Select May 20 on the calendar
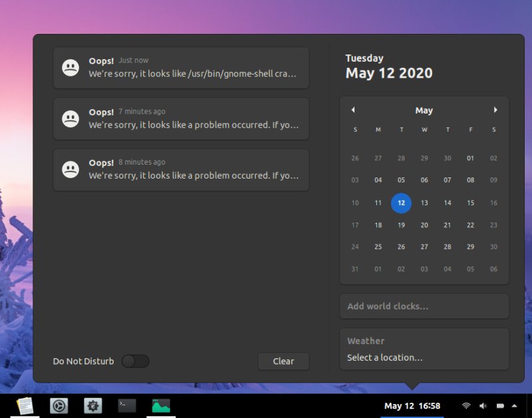The width and height of the screenshot is (532, 418). point(424,225)
